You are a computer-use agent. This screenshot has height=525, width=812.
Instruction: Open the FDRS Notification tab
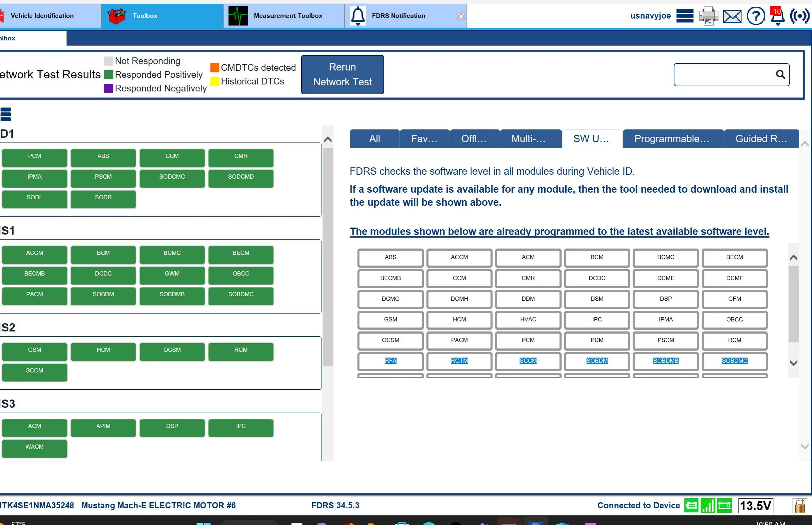(x=405, y=16)
